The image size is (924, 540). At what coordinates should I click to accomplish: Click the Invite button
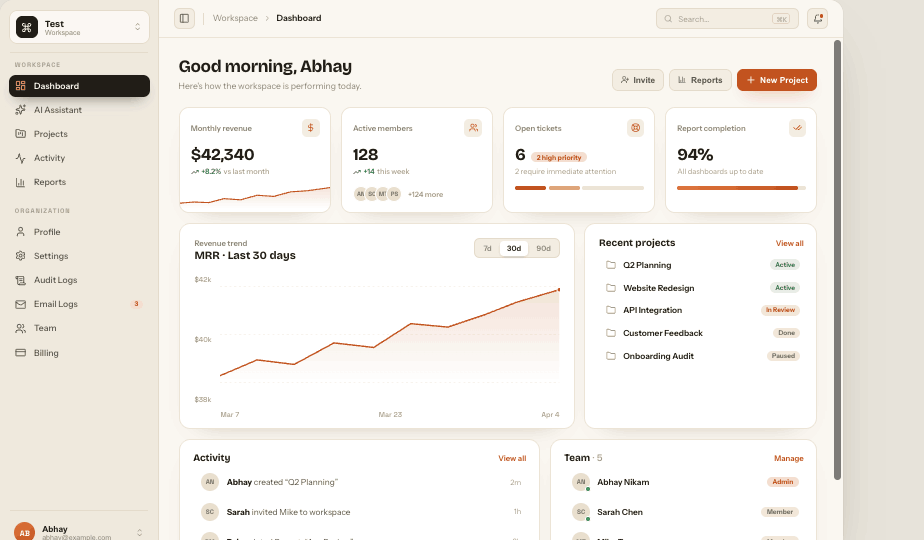638,80
